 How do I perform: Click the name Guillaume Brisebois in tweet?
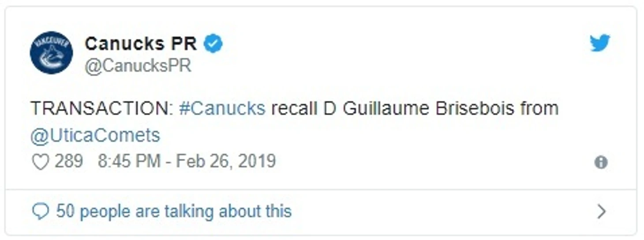pos(428,108)
